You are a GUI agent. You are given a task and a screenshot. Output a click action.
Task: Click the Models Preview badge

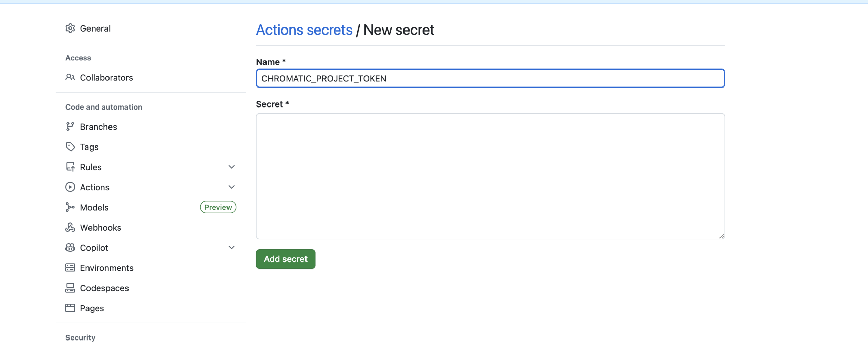(218, 207)
